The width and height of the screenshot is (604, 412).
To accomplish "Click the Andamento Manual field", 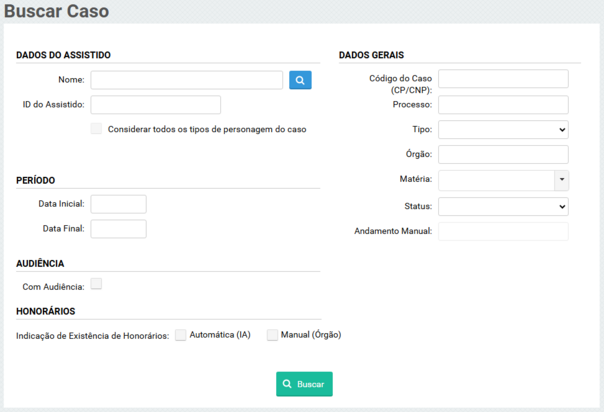I will click(x=503, y=231).
